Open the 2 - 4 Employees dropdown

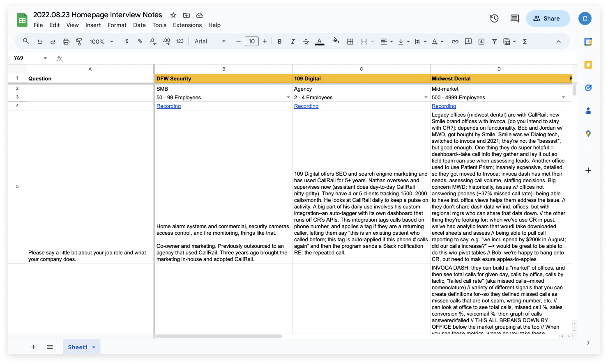426,97
